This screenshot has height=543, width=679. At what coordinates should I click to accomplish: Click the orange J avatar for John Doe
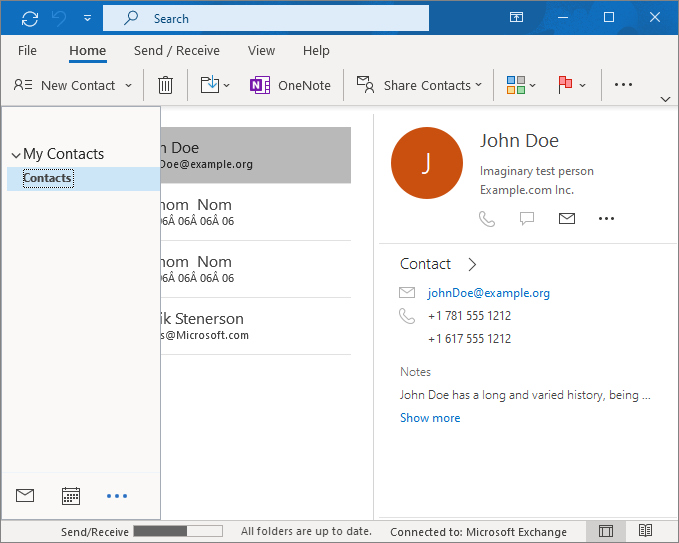pos(427,163)
